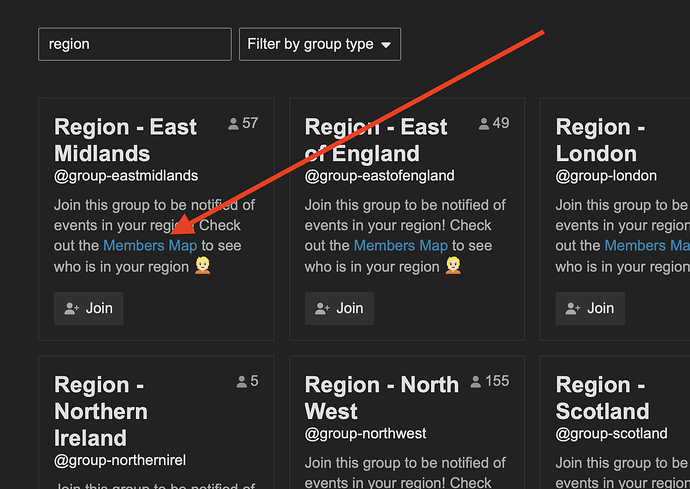Click the search field containing "region"
The width and height of the screenshot is (690, 489).
[x=135, y=44]
